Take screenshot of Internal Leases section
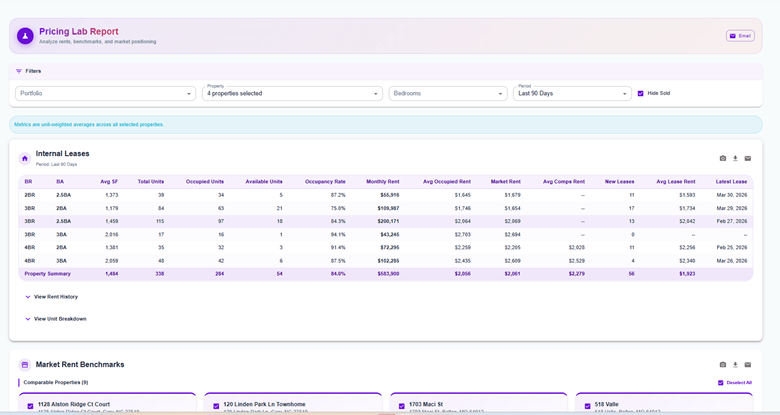The width and height of the screenshot is (780, 415). pyautogui.click(x=723, y=158)
